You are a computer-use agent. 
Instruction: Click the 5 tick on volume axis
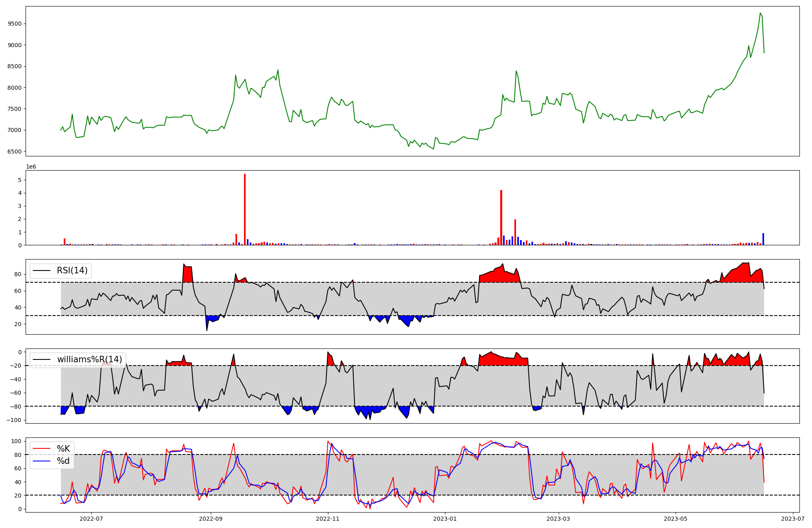20,180
